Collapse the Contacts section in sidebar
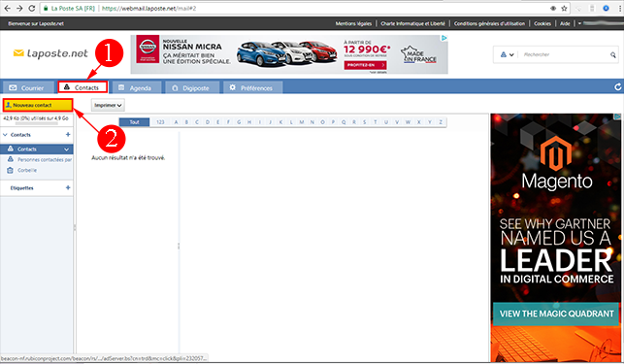624x364 pixels. coord(5,135)
